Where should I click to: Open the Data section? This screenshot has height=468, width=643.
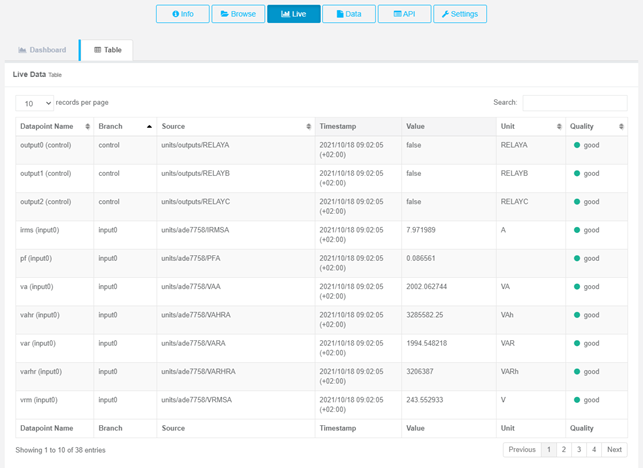pyautogui.click(x=348, y=14)
